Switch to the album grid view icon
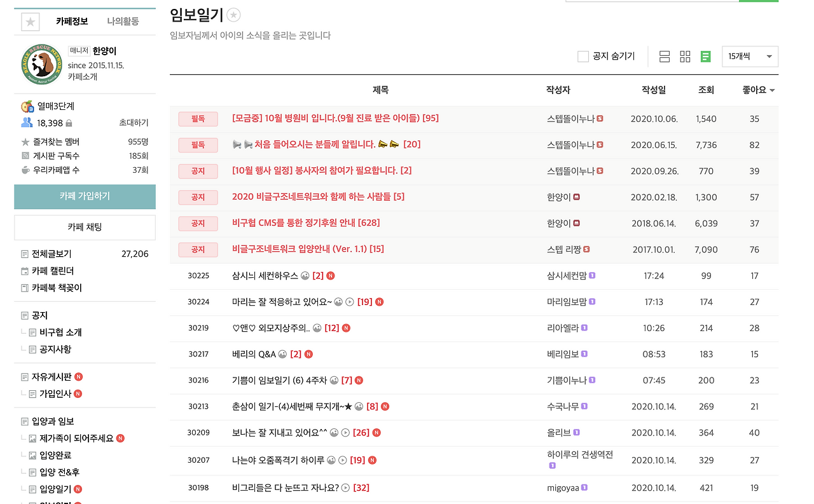 685,57
